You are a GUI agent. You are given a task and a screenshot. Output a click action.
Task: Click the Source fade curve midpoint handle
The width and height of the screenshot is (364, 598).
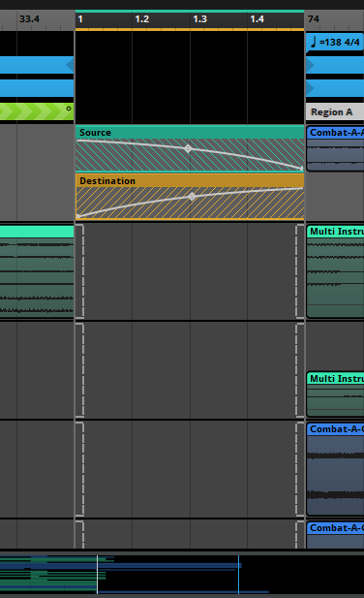coord(188,148)
